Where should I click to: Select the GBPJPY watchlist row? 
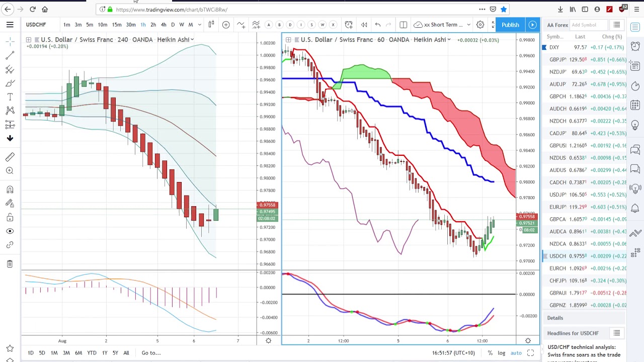pos(585,59)
